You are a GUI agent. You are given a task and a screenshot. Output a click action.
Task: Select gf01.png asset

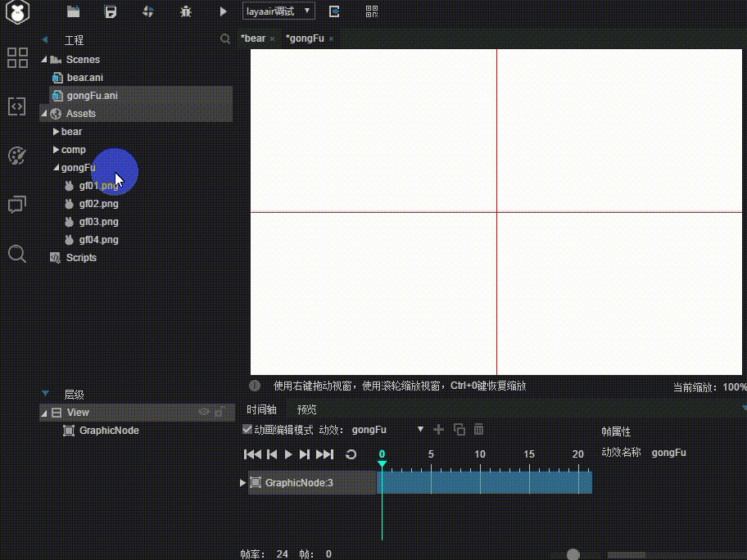point(98,186)
